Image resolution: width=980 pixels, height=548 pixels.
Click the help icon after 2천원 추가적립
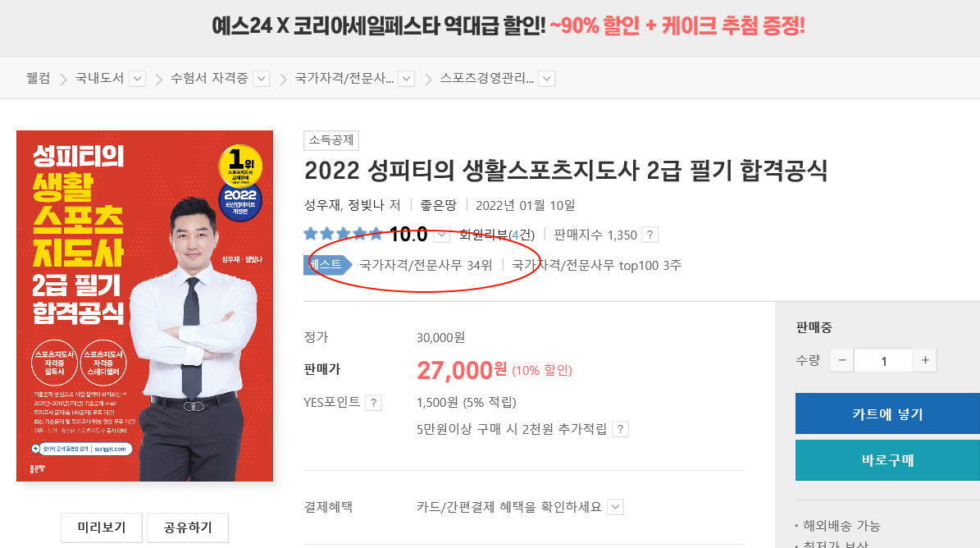coord(620,429)
